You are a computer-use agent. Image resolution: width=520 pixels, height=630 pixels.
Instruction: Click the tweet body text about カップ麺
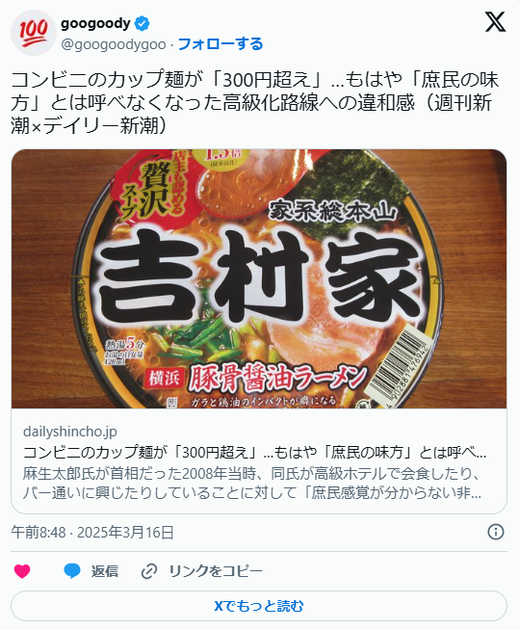(254, 103)
